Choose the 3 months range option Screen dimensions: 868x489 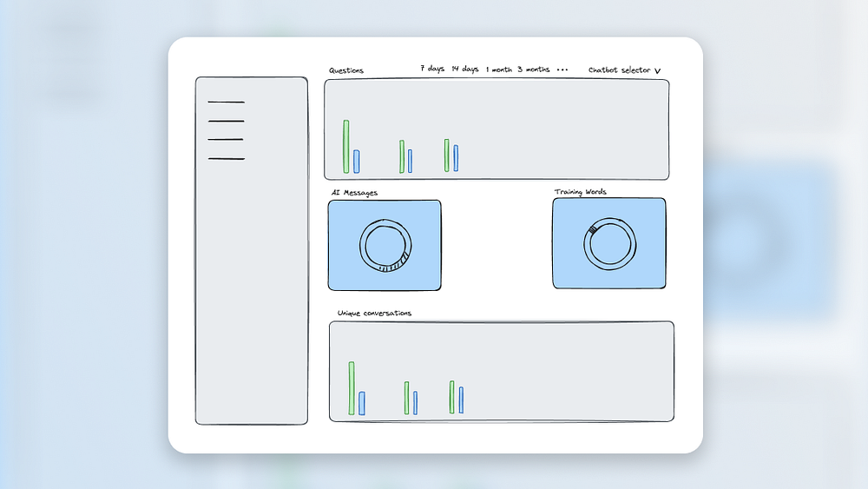[534, 69]
